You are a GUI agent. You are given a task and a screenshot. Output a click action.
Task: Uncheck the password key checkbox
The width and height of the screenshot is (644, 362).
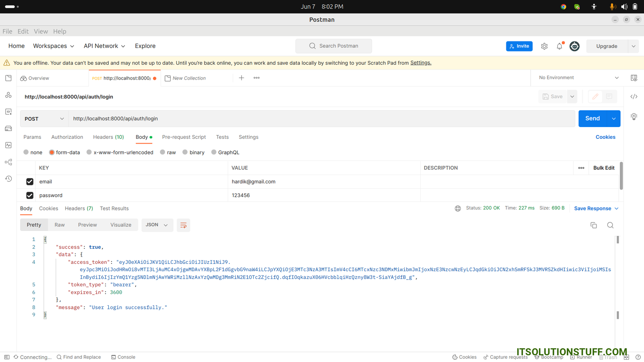coord(30,195)
